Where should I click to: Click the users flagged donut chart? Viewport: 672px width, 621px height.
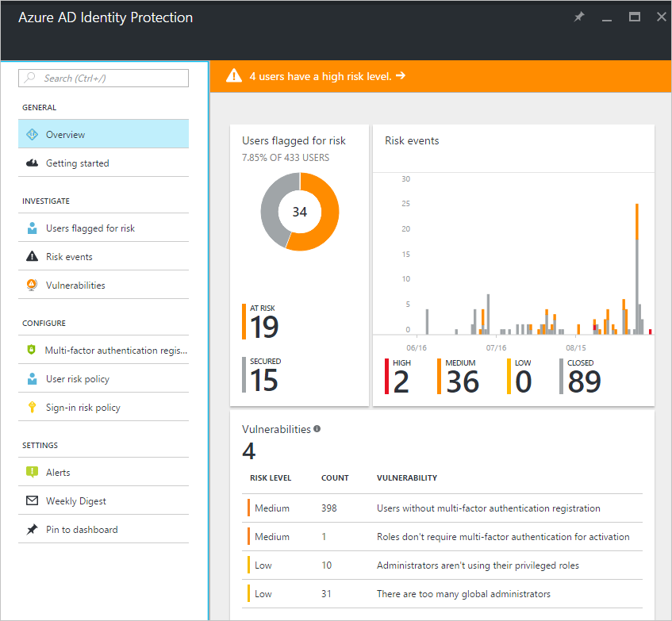[x=299, y=212]
